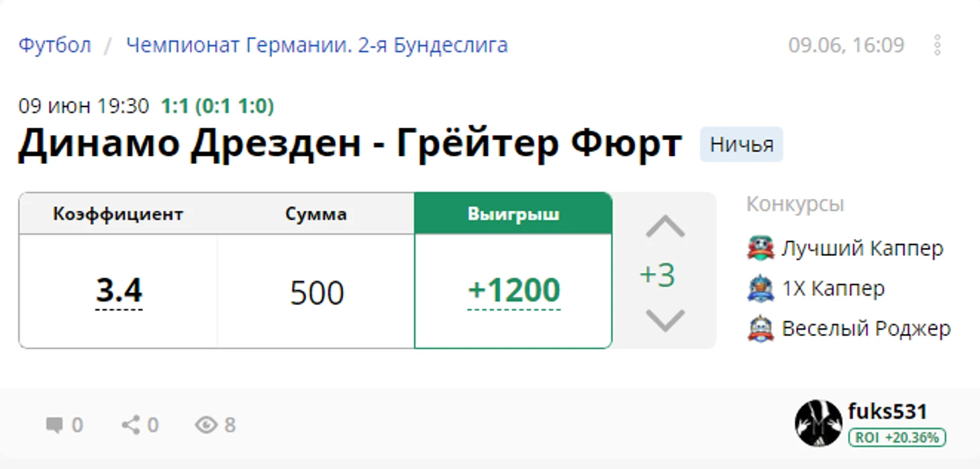Image resolution: width=980 pixels, height=469 pixels.
Task: Click the share icon
Action: [130, 425]
